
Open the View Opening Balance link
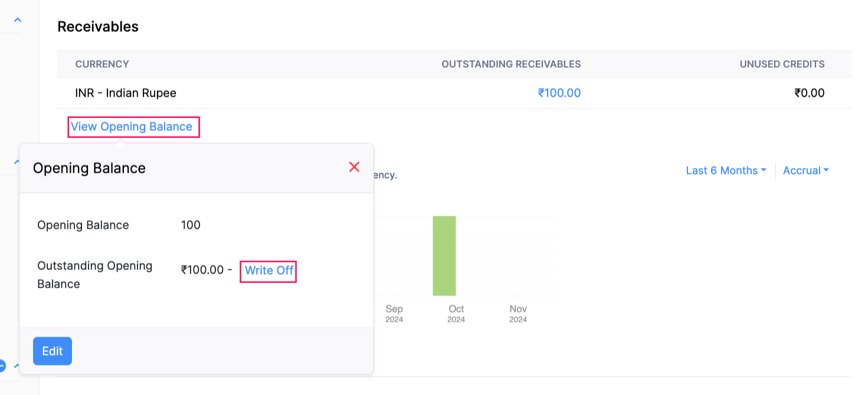pyautogui.click(x=132, y=127)
